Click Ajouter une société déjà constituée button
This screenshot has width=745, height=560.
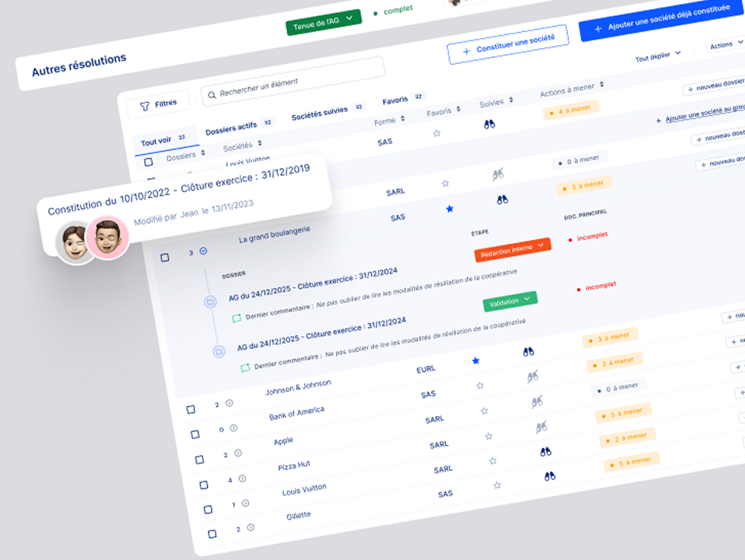click(x=662, y=19)
